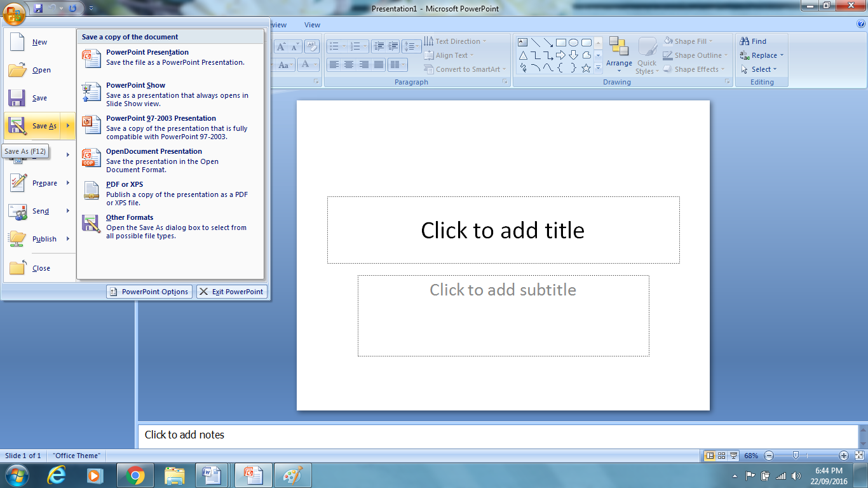868x488 pixels.
Task: Open Google Chrome from the taskbar
Action: pos(135,475)
